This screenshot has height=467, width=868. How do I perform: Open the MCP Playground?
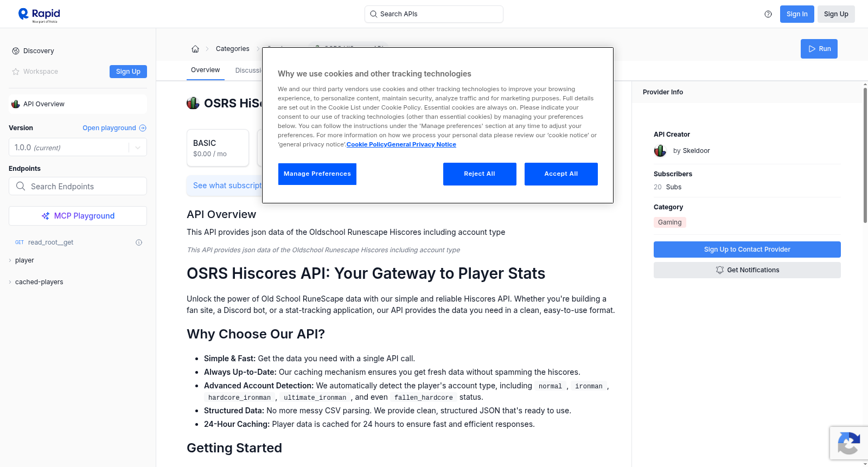coord(78,216)
